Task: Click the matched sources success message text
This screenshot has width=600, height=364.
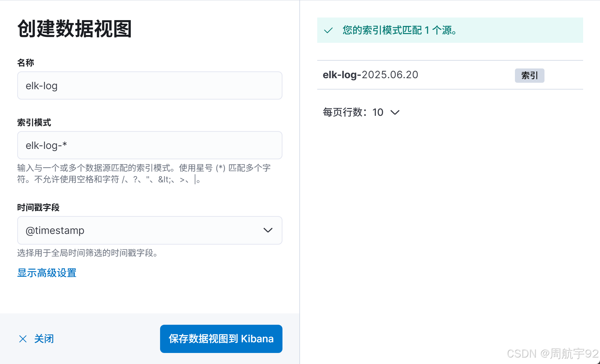Action: click(x=400, y=30)
